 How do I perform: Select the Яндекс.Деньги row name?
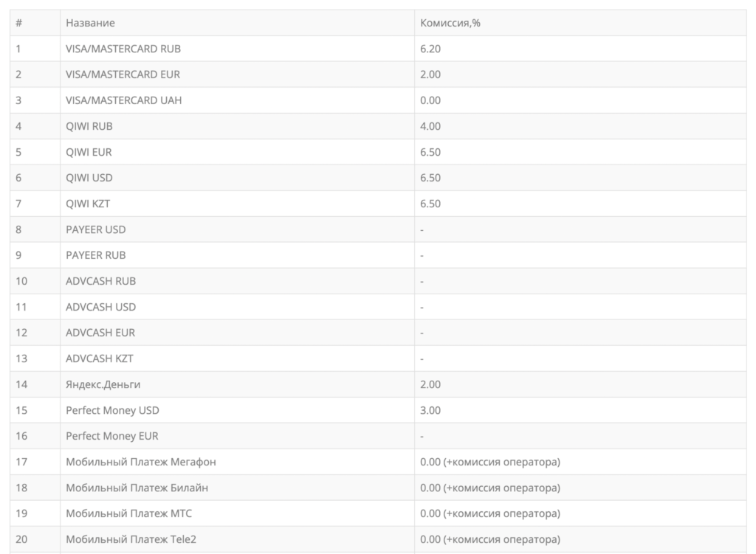coord(103,384)
